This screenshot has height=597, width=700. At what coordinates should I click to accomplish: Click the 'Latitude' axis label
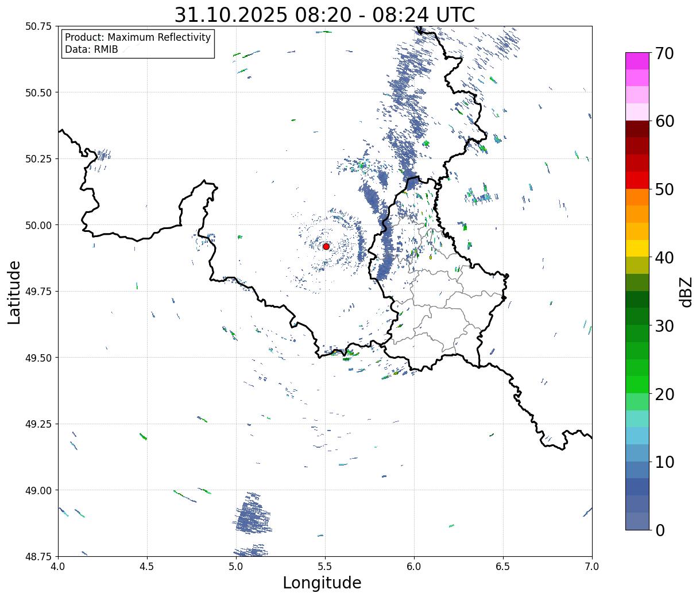pos(14,292)
